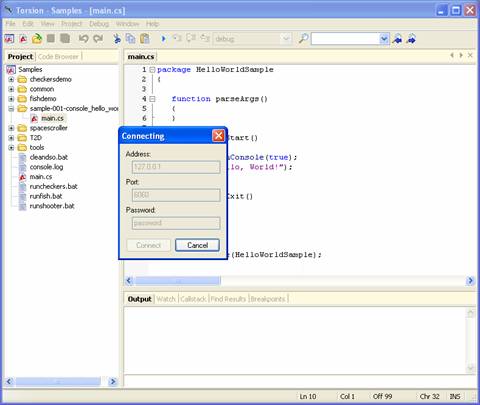
Task: Click the editor's horizontal scrollbar thumb
Action: [x=178, y=281]
